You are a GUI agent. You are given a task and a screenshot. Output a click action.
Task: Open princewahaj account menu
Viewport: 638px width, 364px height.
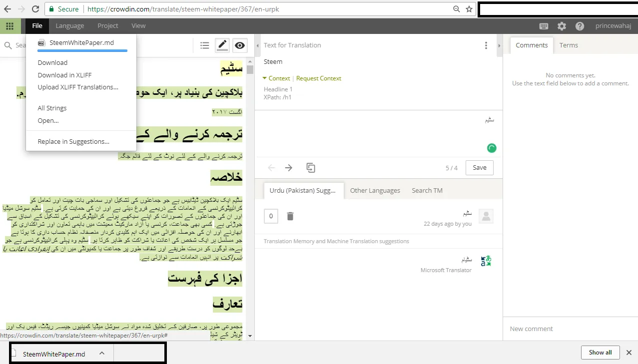click(x=613, y=26)
